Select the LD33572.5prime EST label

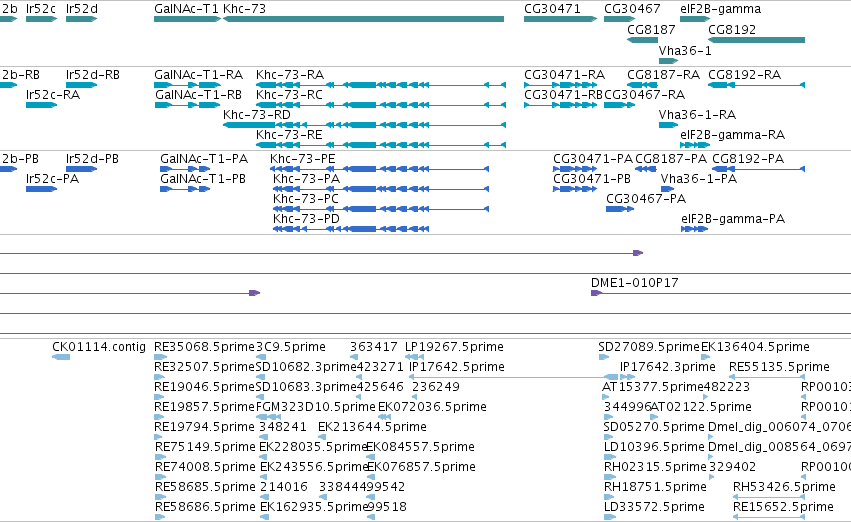click(x=654, y=506)
